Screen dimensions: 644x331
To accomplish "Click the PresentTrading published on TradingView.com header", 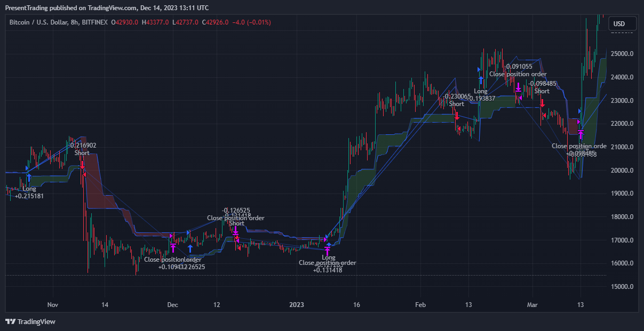I will [107, 7].
